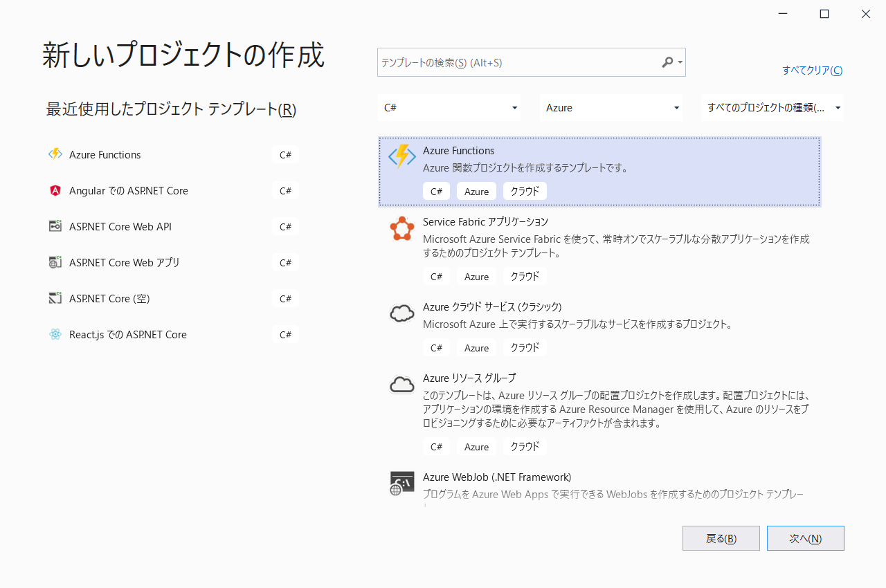Click the Azure リソース グループ cloud icon
Image resolution: width=886 pixels, height=588 pixels.
402,385
